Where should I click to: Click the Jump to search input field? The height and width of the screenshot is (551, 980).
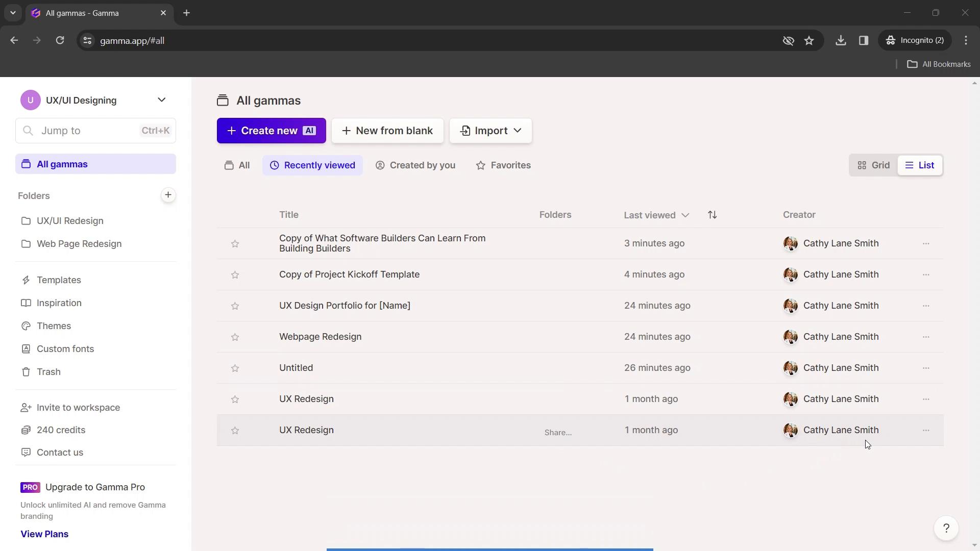coord(95,130)
